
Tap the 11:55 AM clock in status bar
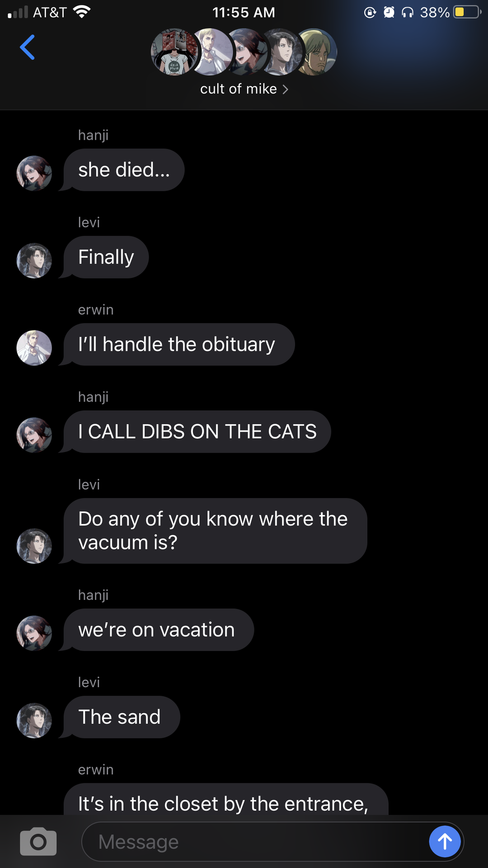(244, 12)
